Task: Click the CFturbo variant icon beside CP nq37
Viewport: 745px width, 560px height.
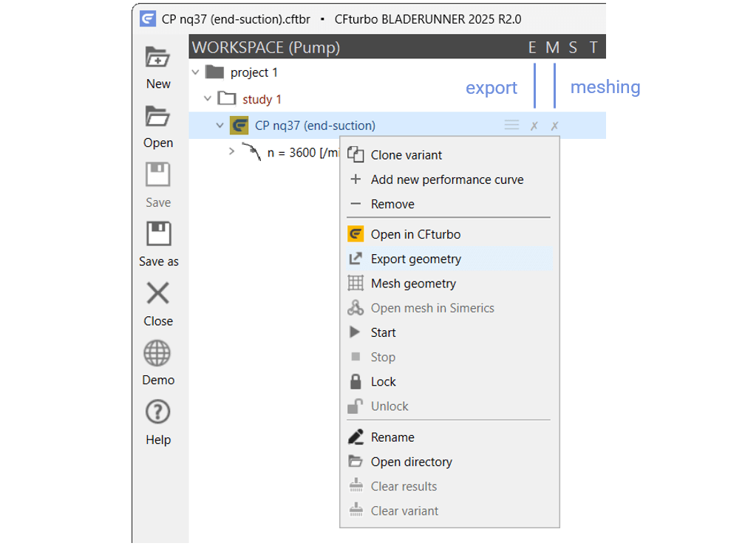Action: point(239,126)
